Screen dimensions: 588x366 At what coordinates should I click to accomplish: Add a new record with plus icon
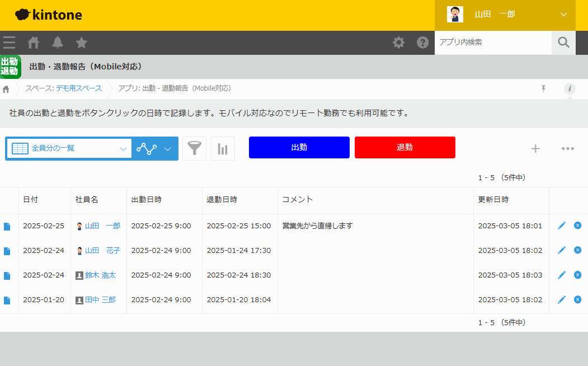point(535,148)
